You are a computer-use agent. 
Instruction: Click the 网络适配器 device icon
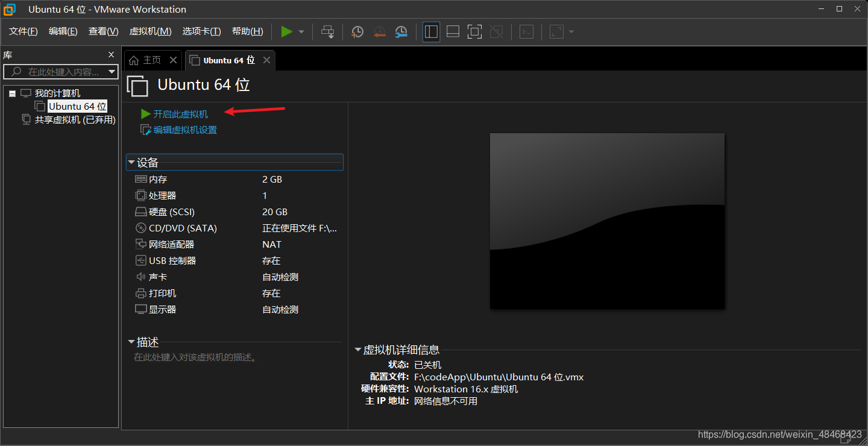[141, 244]
